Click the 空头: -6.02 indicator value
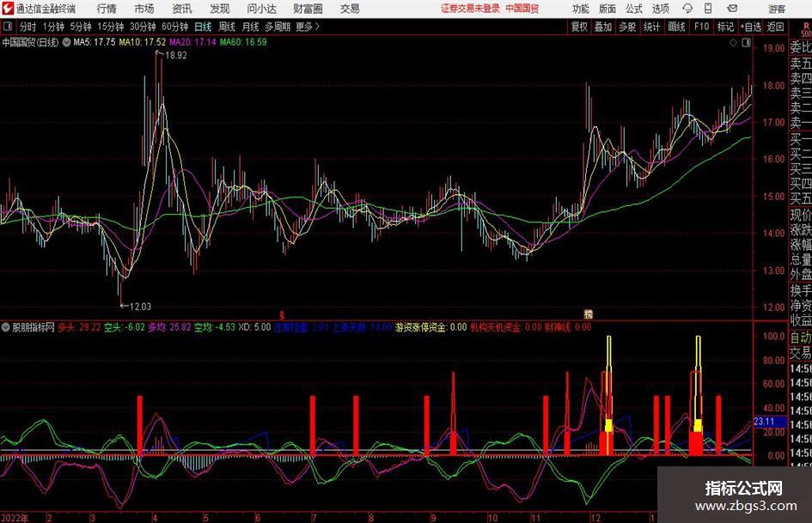Viewport: 812px width, 523px height. click(125, 327)
